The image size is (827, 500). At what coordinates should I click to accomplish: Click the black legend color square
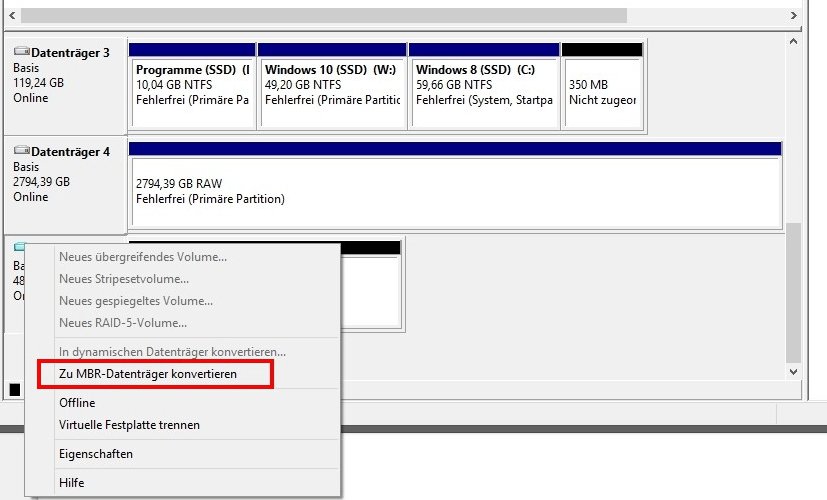coord(15,390)
